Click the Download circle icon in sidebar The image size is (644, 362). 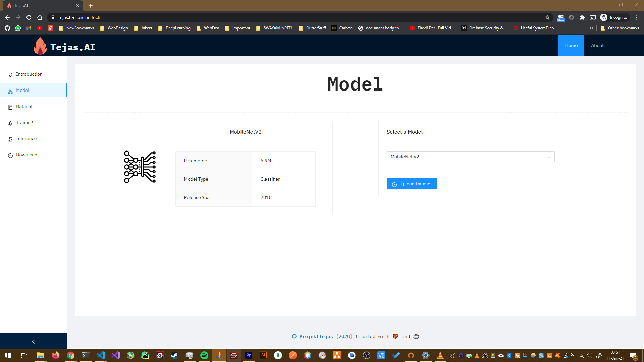[10, 155]
